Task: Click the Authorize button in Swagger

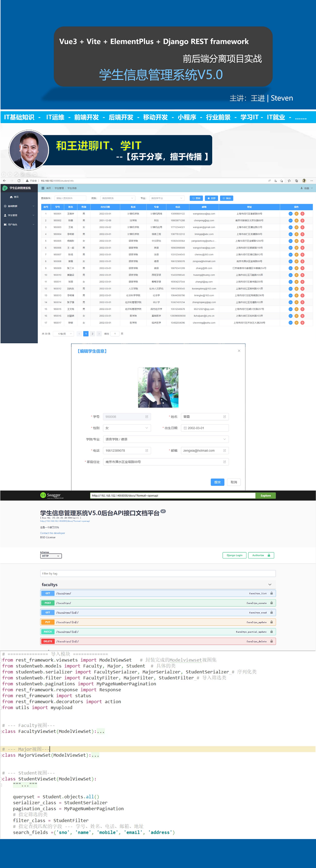Action: pyautogui.click(x=261, y=555)
